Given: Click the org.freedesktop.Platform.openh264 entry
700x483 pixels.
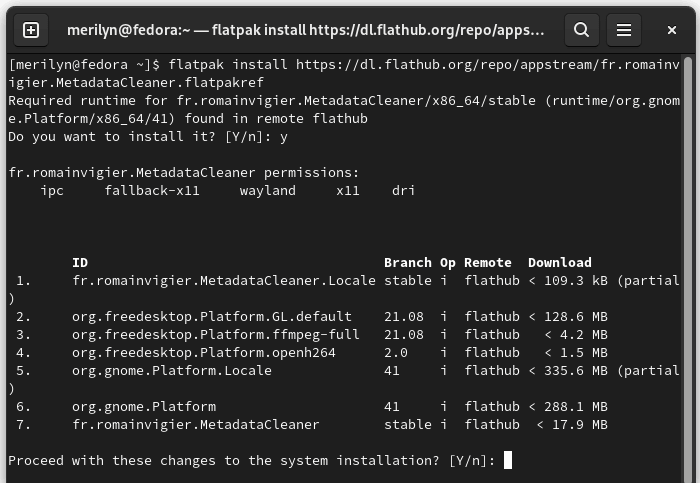Looking at the screenshot, I should 204,353.
